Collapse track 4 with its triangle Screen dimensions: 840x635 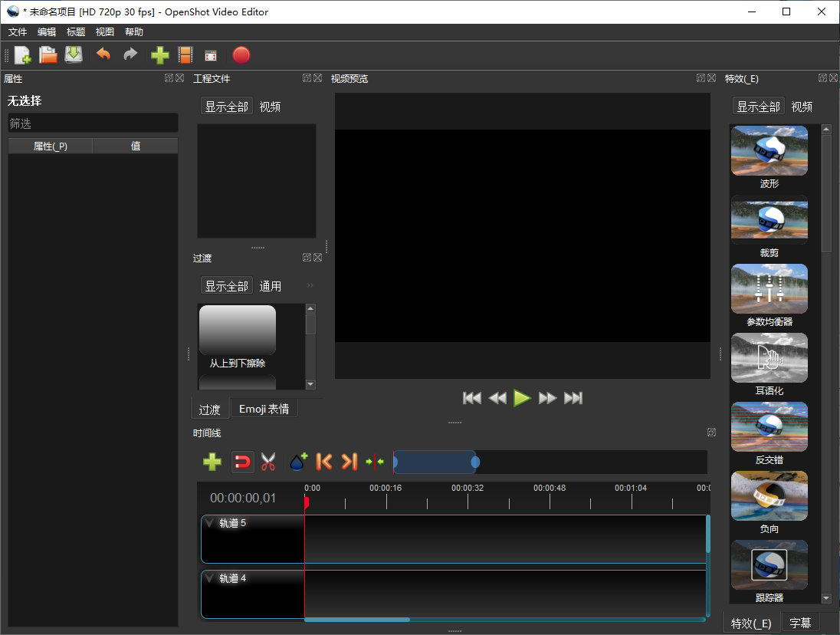[210, 578]
